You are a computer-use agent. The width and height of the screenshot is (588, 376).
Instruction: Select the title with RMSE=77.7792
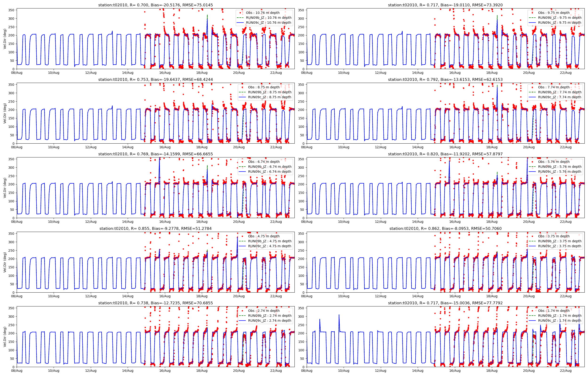(x=445, y=303)
